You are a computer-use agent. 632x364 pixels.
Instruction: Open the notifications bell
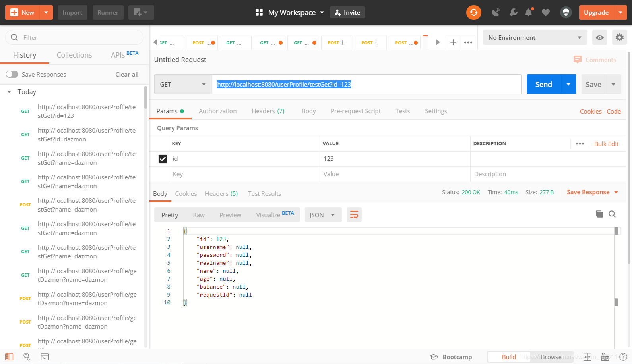point(529,12)
